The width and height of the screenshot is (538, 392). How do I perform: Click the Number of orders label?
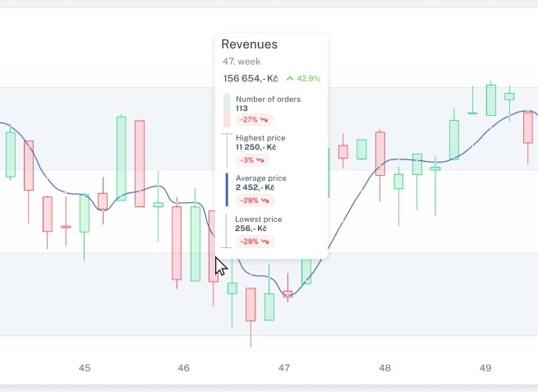coord(269,99)
